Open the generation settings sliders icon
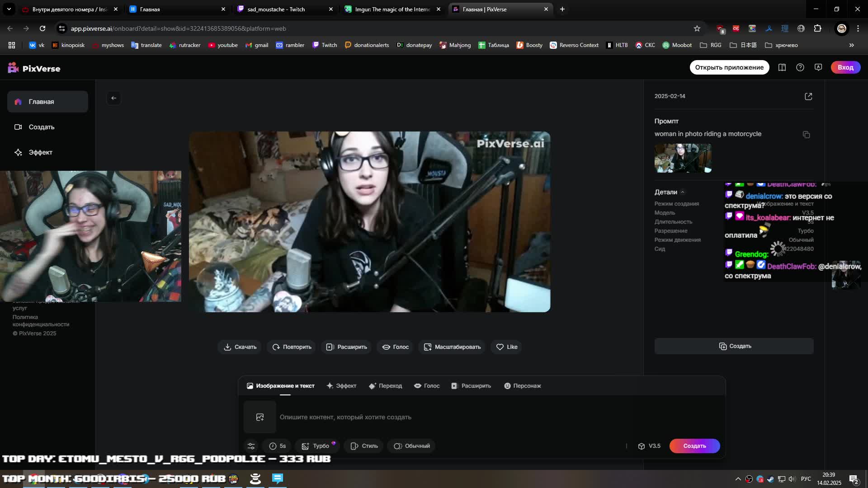The height and width of the screenshot is (488, 868). tap(251, 446)
